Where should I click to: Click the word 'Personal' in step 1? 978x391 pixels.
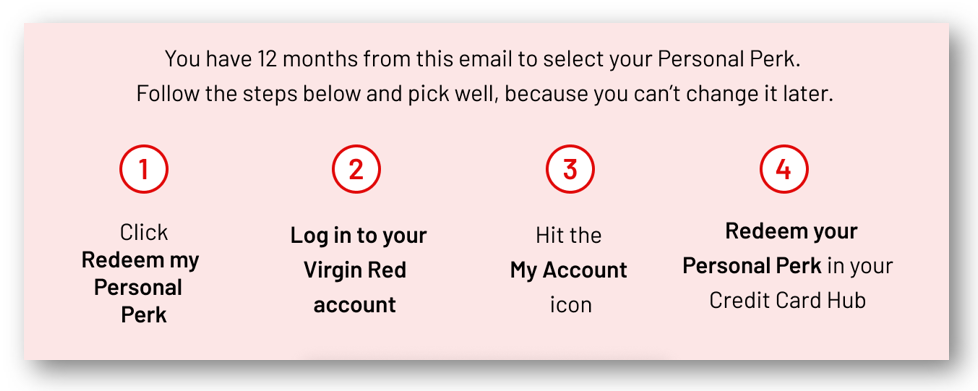pyautogui.click(x=138, y=287)
